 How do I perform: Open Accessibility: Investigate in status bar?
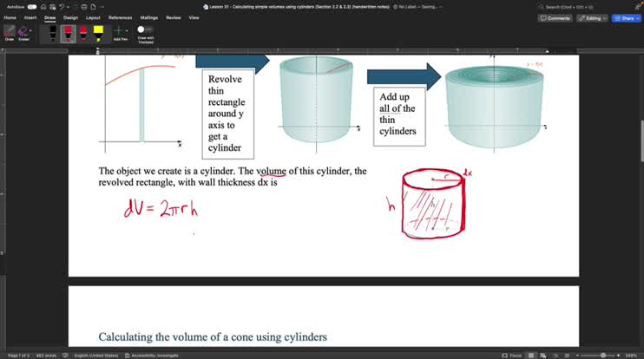pos(154,355)
